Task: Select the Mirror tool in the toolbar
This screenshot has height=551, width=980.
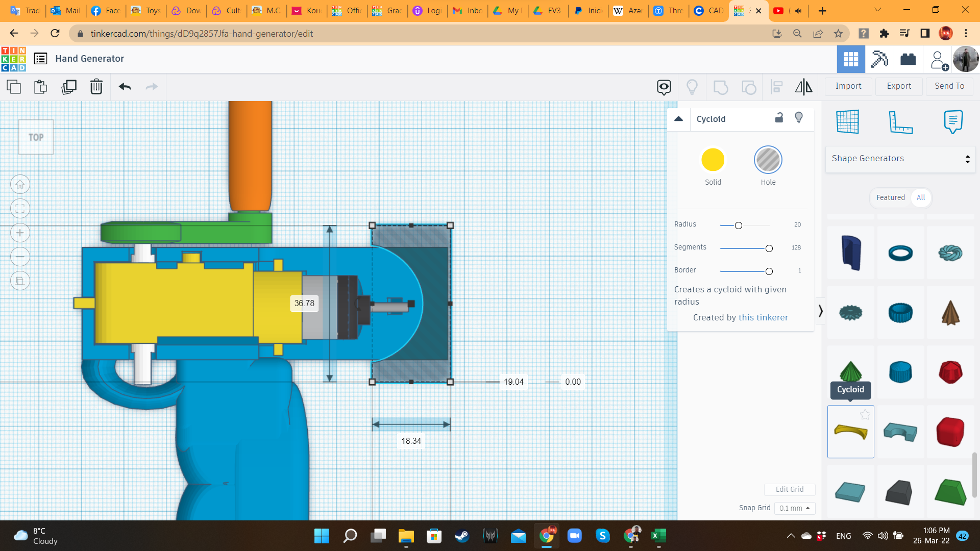Action: (x=803, y=87)
